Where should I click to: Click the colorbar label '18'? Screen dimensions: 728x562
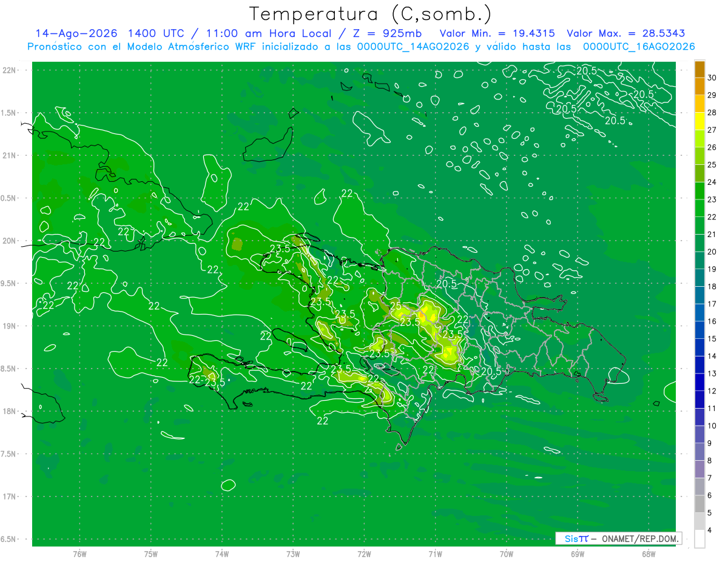tap(712, 286)
